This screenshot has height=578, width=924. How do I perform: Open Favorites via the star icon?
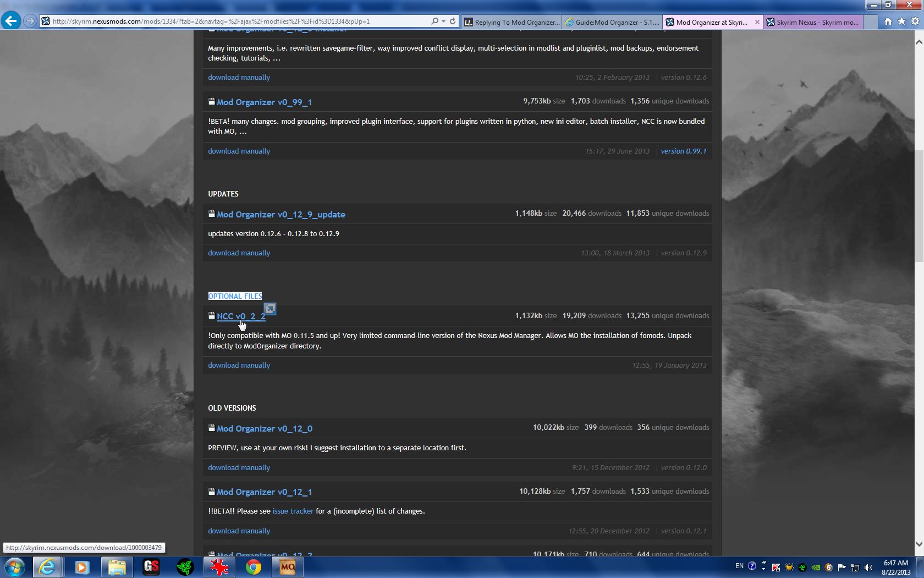(x=901, y=21)
